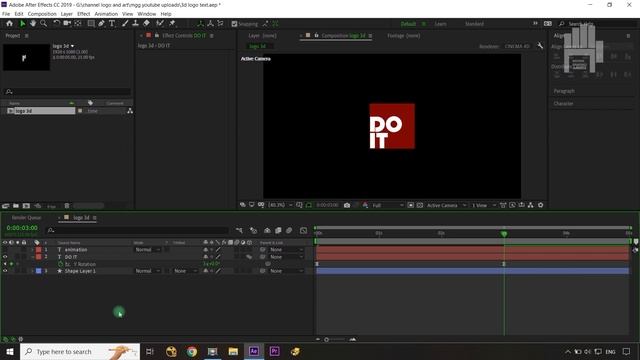This screenshot has height=360, width=640.
Task: Click current time 0:00:03:00 display
Action: point(22,228)
